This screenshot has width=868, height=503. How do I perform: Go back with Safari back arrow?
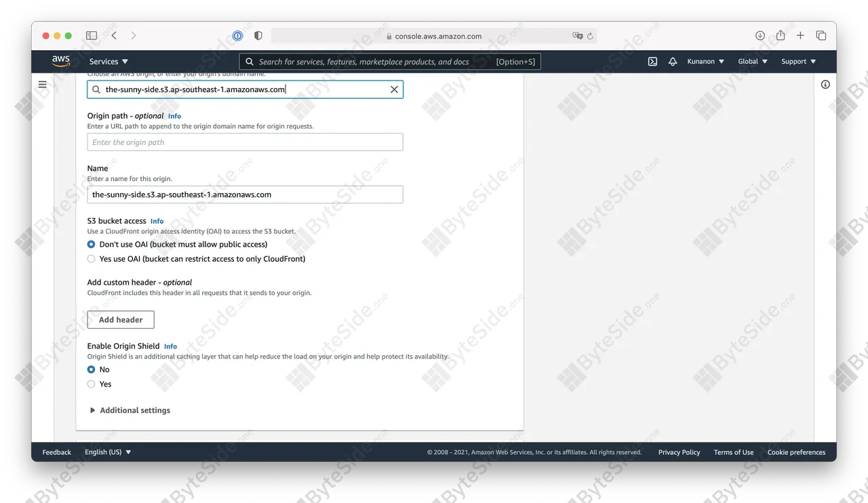(114, 35)
